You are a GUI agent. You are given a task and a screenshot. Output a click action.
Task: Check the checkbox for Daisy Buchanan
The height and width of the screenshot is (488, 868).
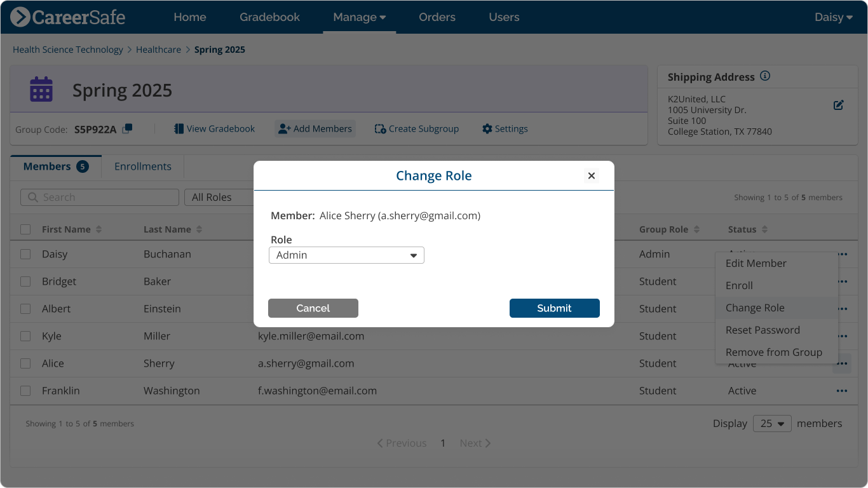click(x=25, y=254)
